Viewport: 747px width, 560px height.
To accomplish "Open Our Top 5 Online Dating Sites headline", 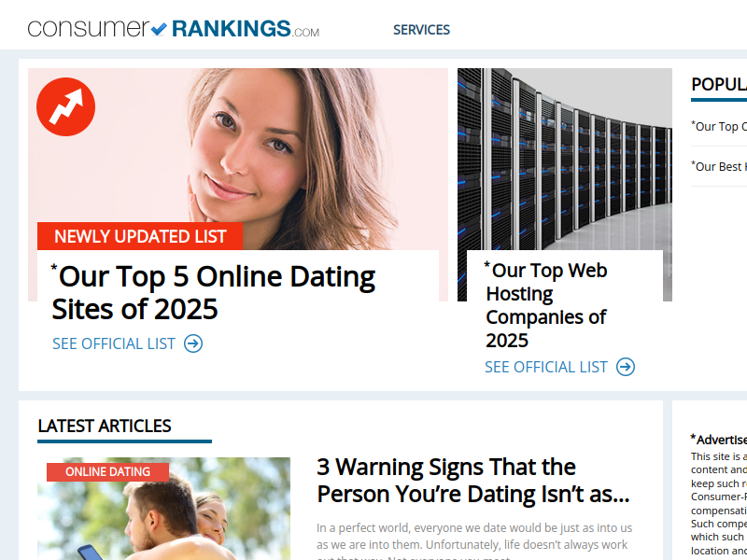I will tap(213, 292).
